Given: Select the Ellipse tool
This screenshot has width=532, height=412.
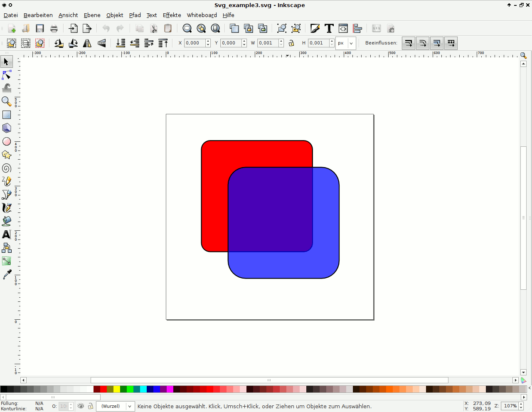Looking at the screenshot, I should [6, 141].
